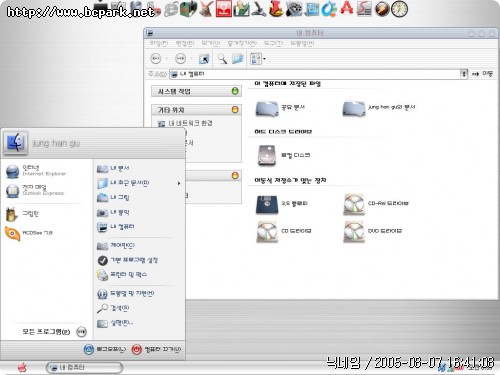Screen dimensions: 500x375
Task: Open the 도구(T) menu
Action: tap(273, 43)
